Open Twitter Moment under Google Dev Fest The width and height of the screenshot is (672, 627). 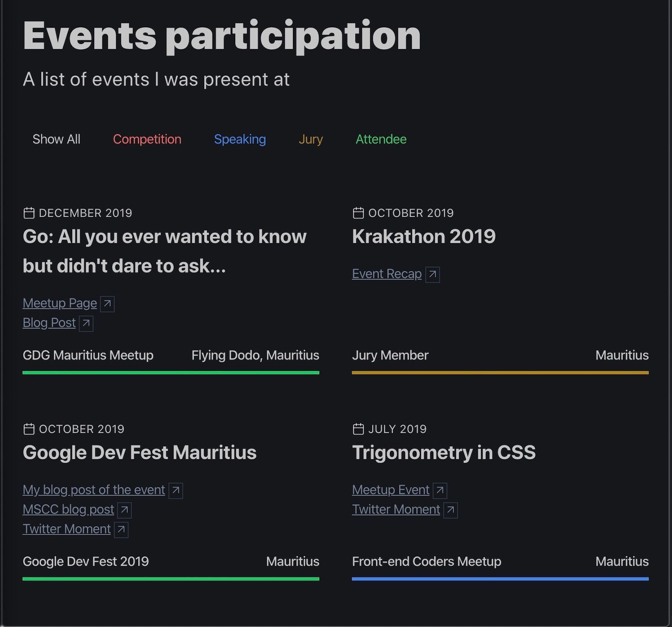coord(66,529)
